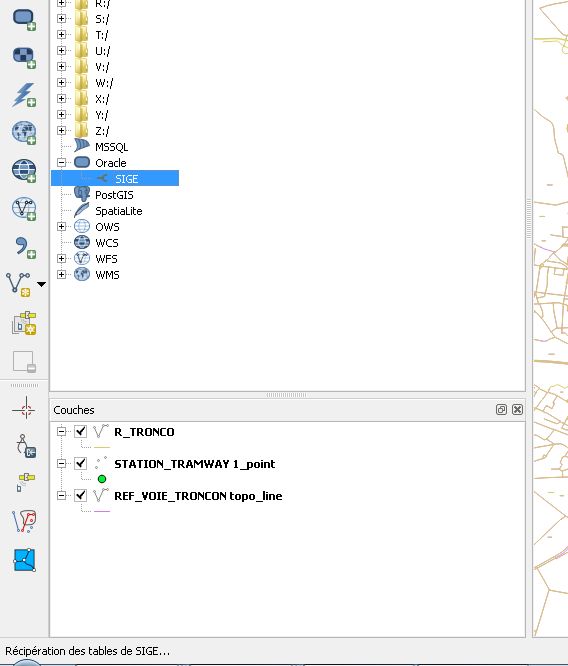Image resolution: width=568 pixels, height=666 pixels.
Task: Undock the Couches panel
Action: click(x=501, y=409)
